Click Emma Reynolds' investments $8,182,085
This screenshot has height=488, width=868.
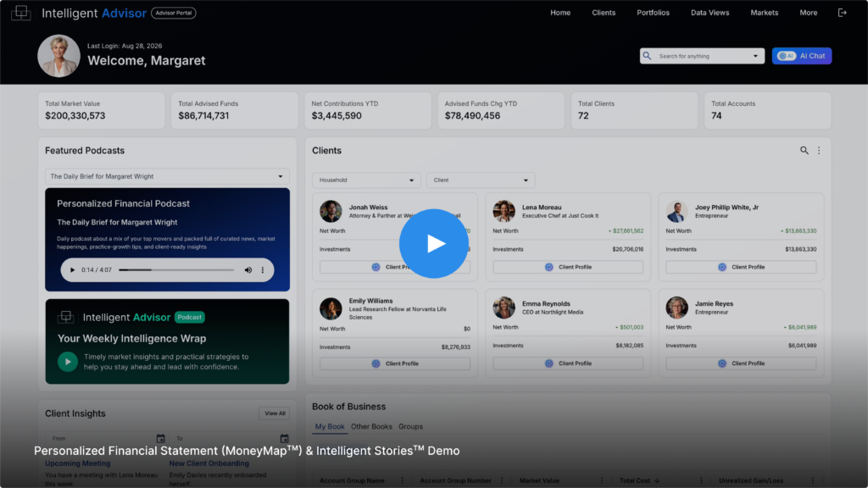point(630,346)
